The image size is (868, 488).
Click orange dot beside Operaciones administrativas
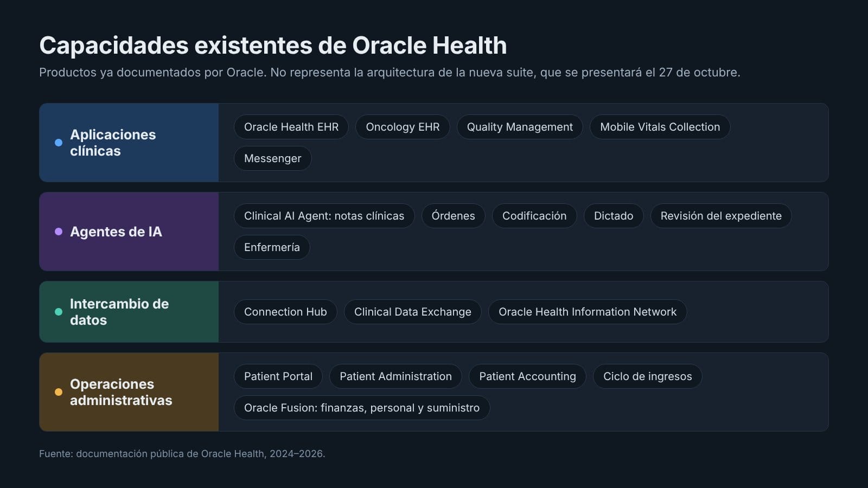point(59,392)
